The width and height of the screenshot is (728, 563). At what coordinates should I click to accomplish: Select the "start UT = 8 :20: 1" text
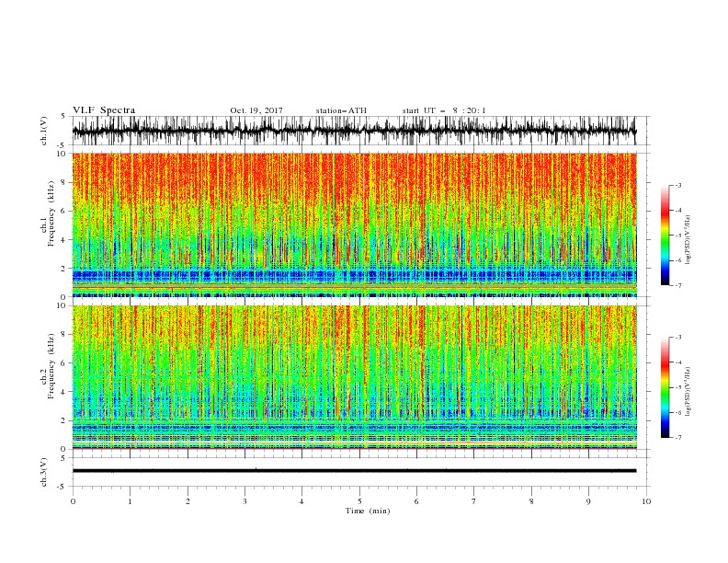pyautogui.click(x=444, y=110)
